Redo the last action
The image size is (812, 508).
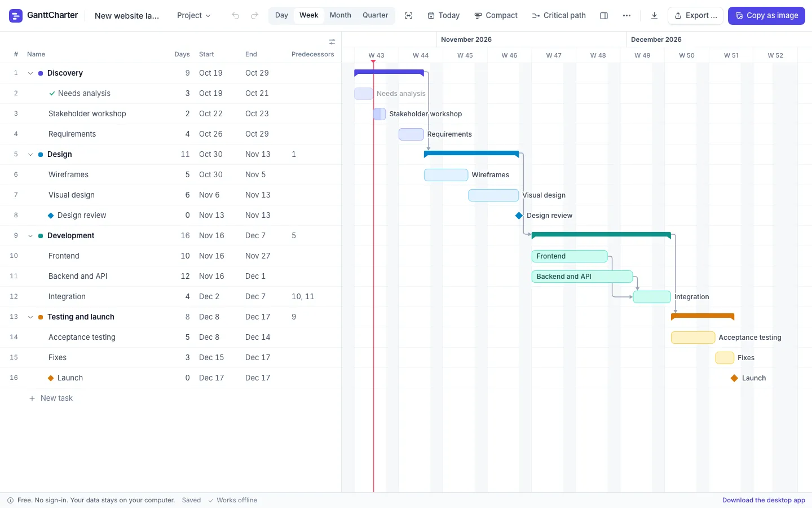[x=254, y=16]
